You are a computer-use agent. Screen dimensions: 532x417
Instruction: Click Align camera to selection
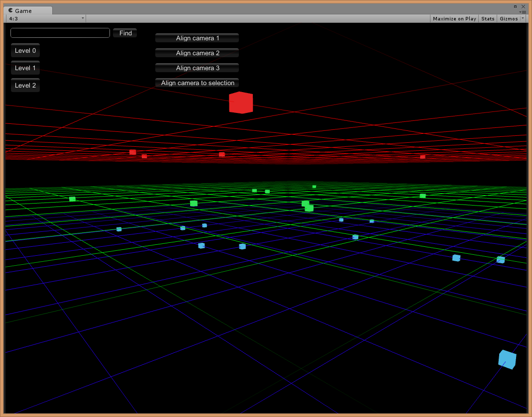(x=197, y=83)
